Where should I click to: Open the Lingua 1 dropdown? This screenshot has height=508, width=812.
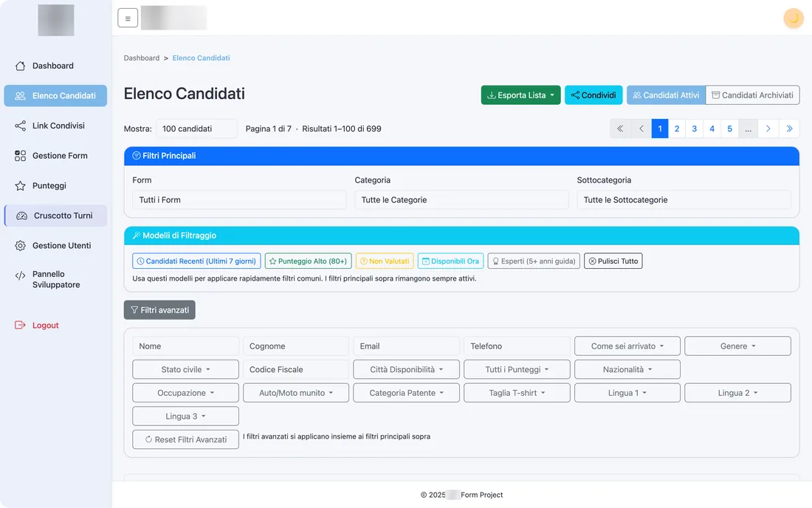(x=627, y=393)
